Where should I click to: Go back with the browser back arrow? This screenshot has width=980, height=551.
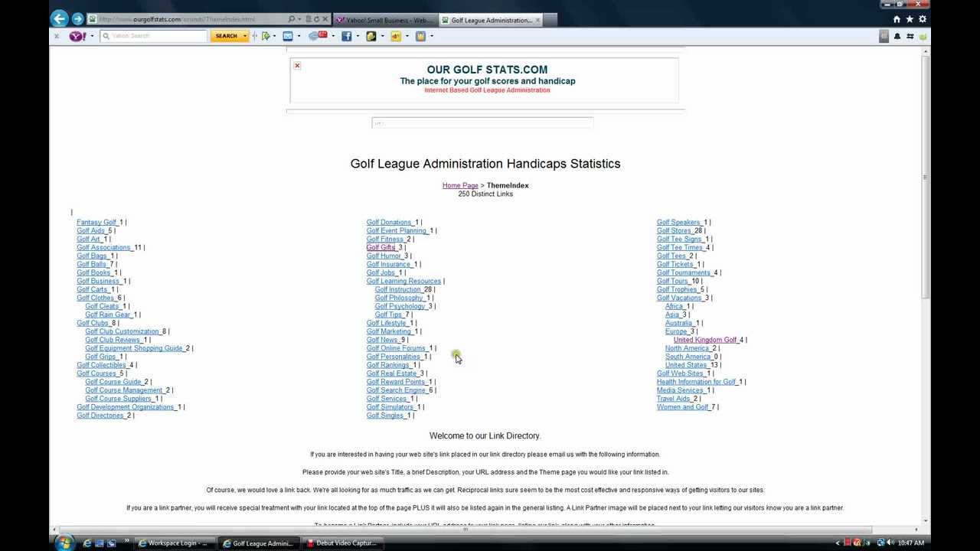(59, 19)
